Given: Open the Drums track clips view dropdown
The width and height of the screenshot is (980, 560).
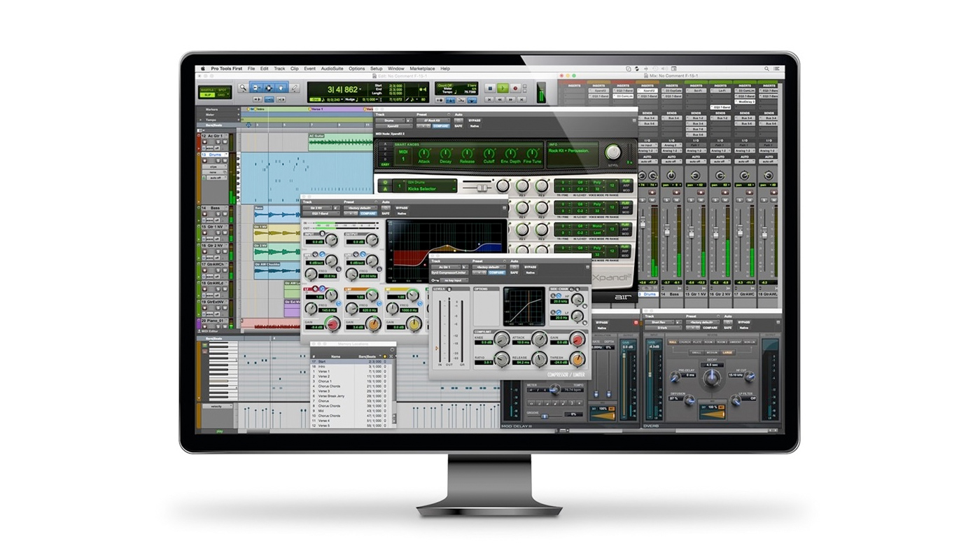Looking at the screenshot, I should pos(214,167).
